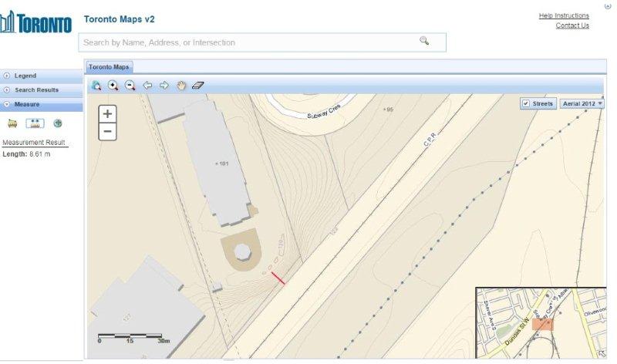Collapse the Measure panel
The height and width of the screenshot is (364, 617).
point(26,104)
